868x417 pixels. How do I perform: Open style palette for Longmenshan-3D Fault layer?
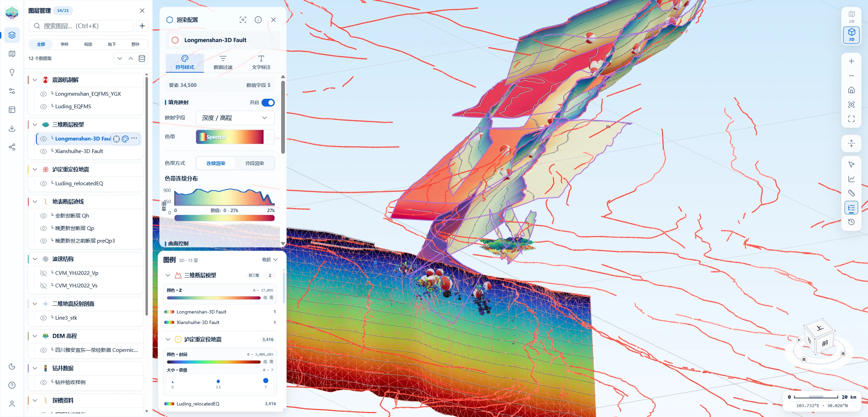click(x=125, y=139)
